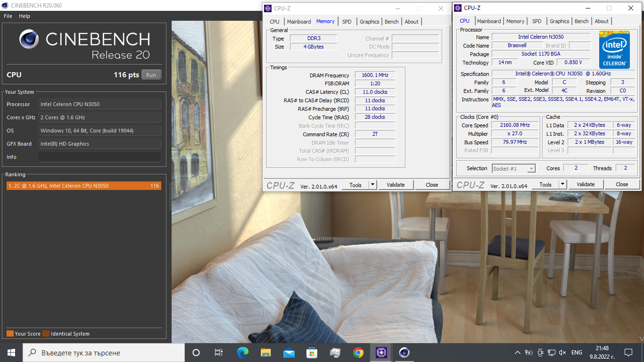
Task: Click the Core Speed 2160.08 MHz value
Action: click(x=515, y=125)
